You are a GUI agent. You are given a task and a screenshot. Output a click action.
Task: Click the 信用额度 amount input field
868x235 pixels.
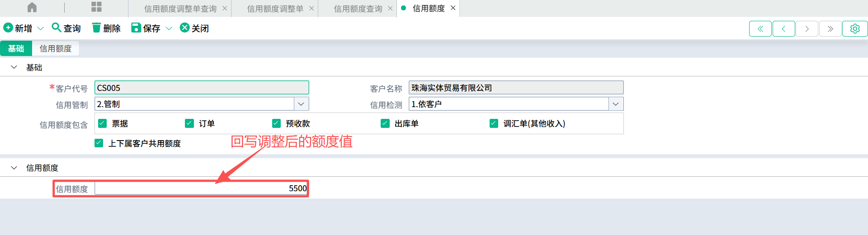click(x=201, y=188)
